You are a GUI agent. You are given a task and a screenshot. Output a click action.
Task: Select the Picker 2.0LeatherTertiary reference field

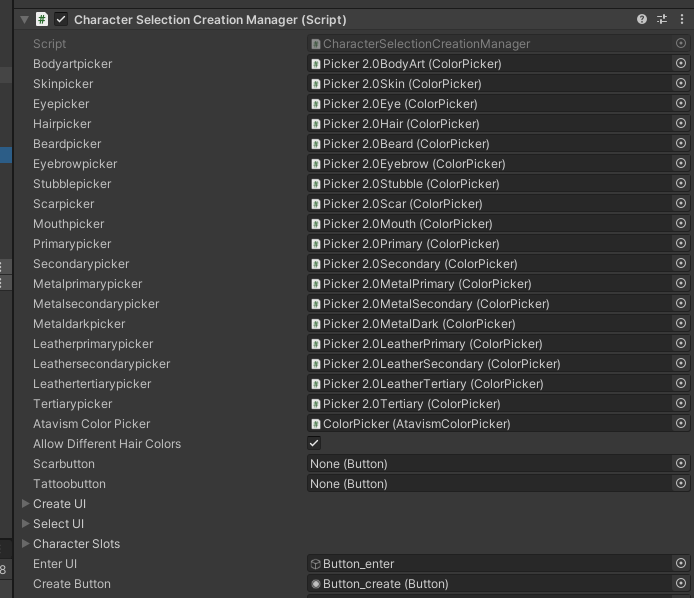click(x=488, y=384)
